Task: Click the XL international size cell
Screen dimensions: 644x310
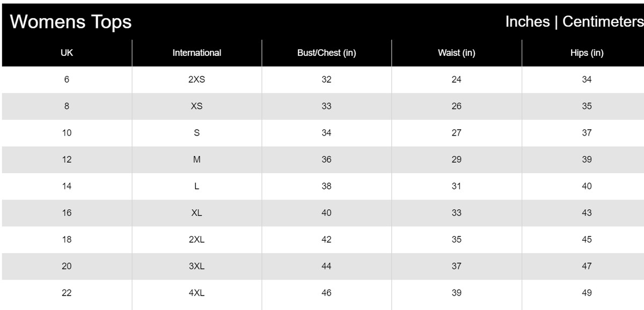Action: (196, 213)
